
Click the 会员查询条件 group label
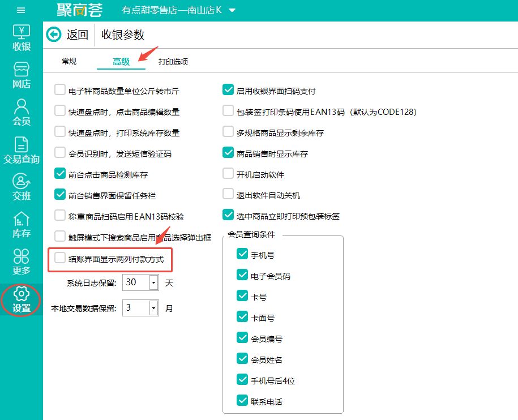pos(251,234)
